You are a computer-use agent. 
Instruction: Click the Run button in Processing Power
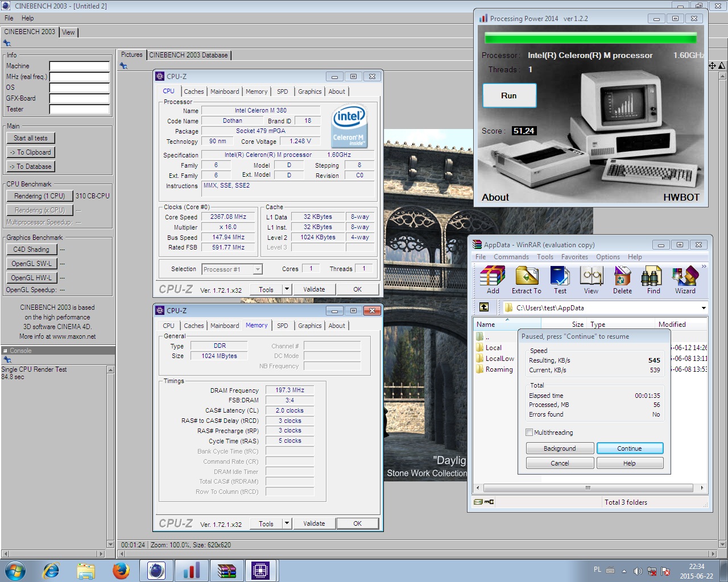(509, 95)
